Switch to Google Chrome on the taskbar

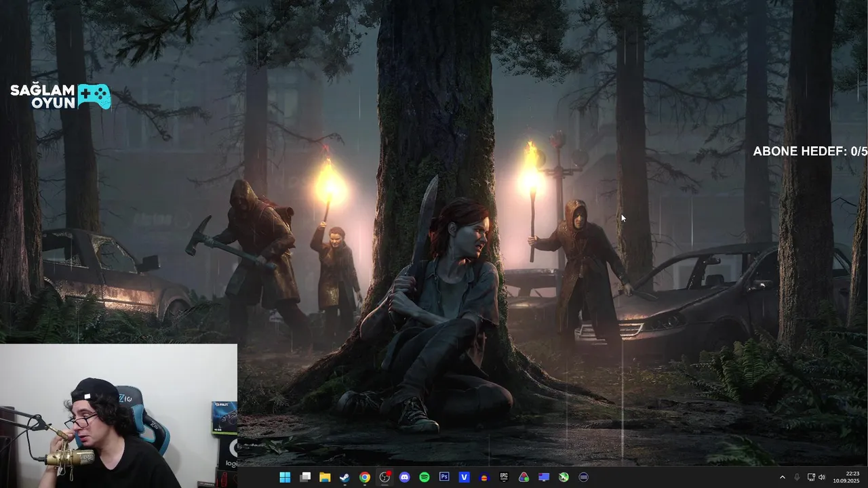(x=365, y=477)
